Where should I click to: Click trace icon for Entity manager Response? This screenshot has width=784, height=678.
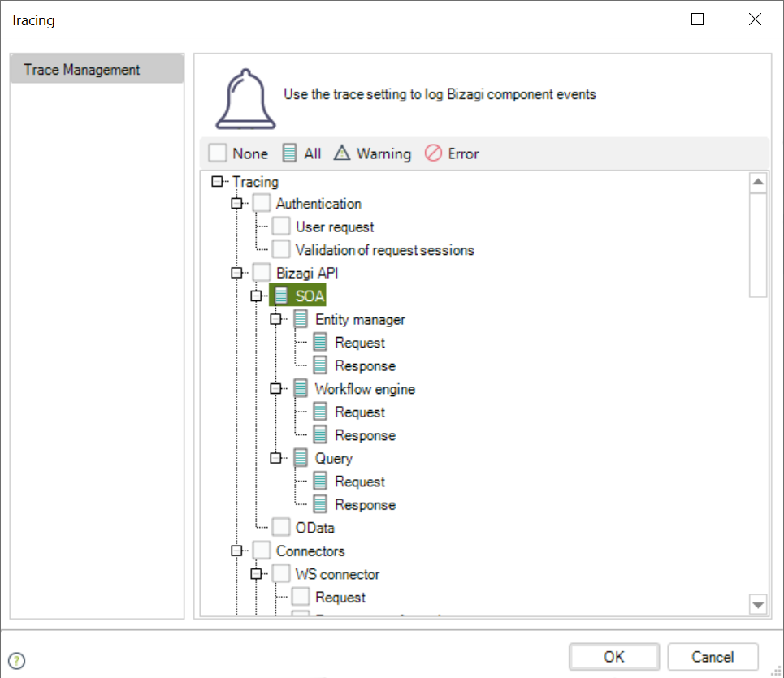coord(320,365)
